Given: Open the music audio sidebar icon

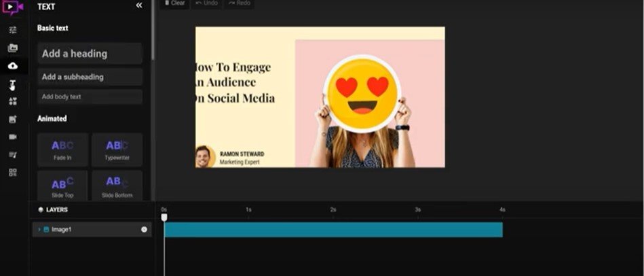Looking at the screenshot, I should pyautogui.click(x=13, y=155).
